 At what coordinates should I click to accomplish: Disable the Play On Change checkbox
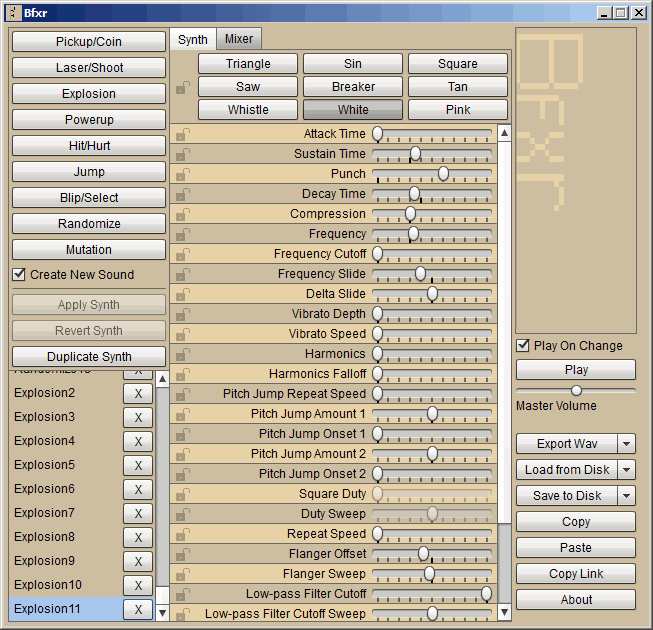(523, 345)
